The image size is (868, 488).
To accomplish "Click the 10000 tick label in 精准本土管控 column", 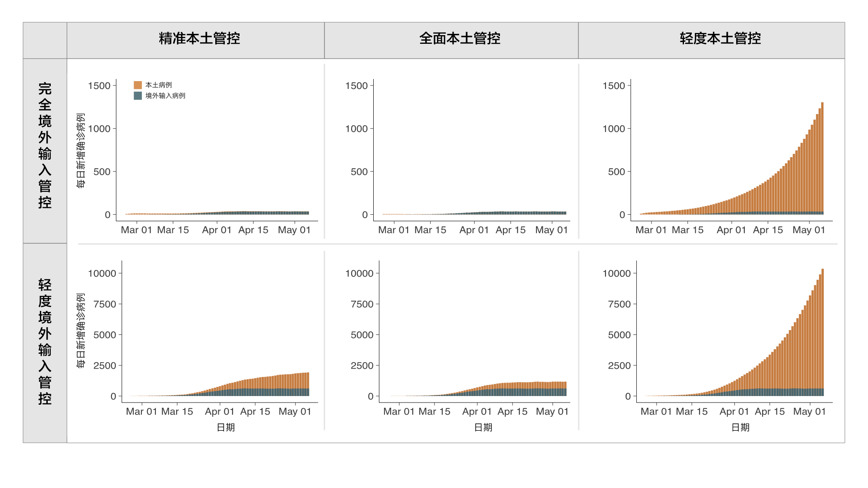I will coord(102,274).
